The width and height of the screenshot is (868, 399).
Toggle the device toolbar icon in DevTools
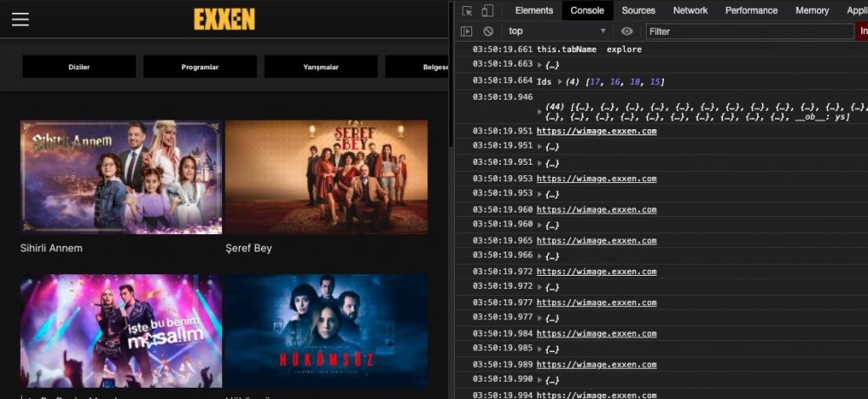pos(487,10)
